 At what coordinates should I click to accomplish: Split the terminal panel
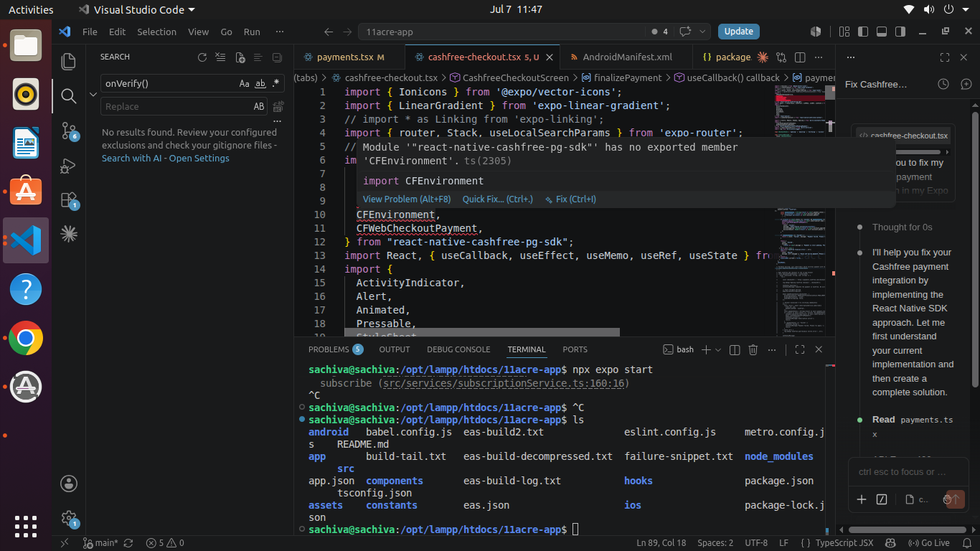(735, 349)
